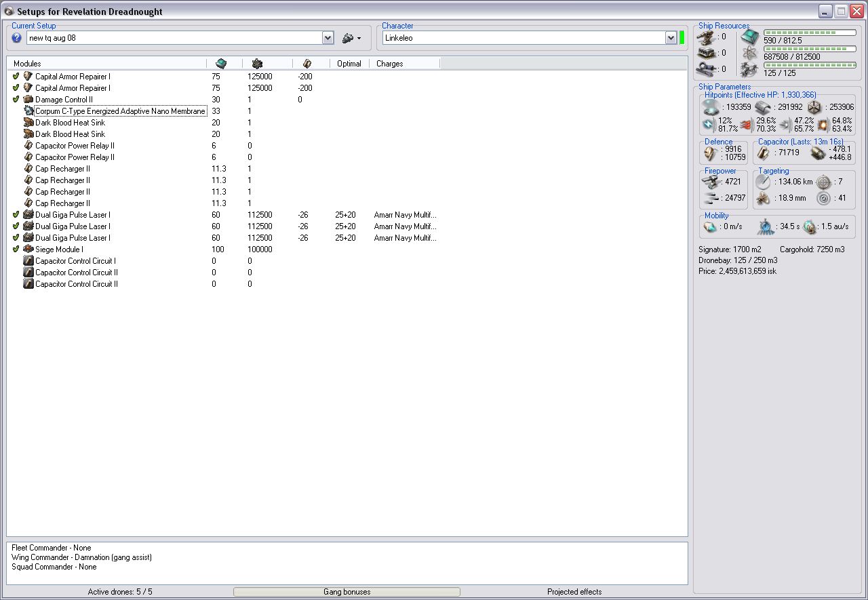This screenshot has height=600, width=868.
Task: Click the Capacitor Control Circuit I rig icon
Action: coord(28,261)
